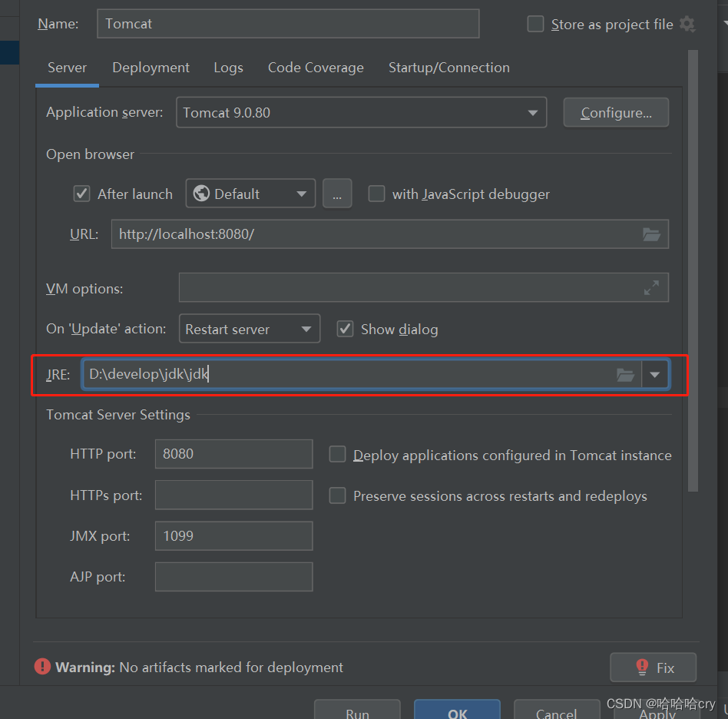Click the Cancel button
The image size is (728, 719).
[x=556, y=711]
